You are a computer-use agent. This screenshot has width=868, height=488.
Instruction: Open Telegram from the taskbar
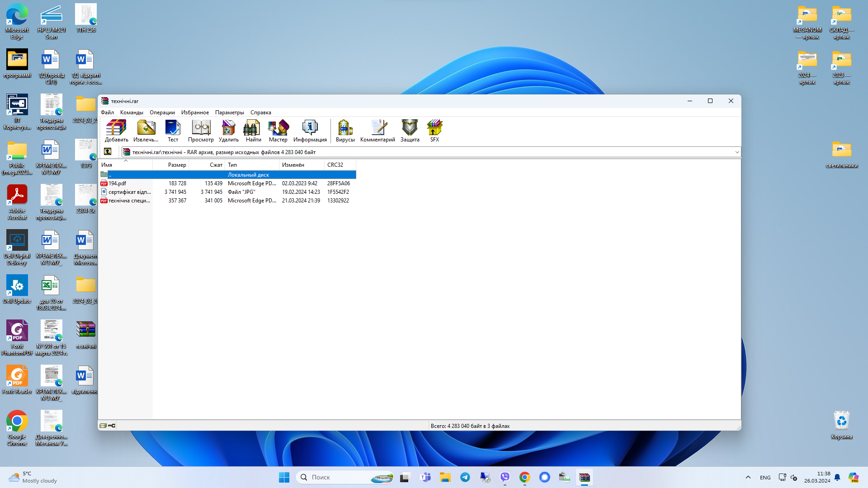click(465, 477)
